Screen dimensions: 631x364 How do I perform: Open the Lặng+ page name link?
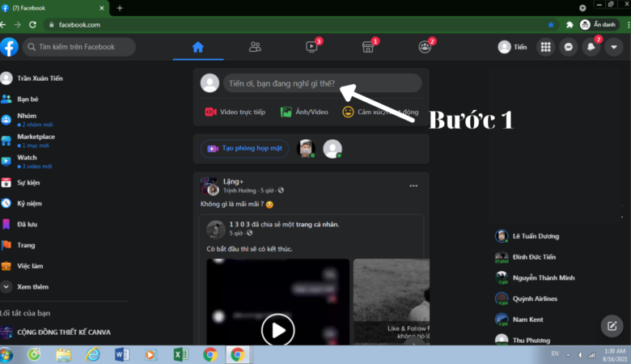(x=234, y=181)
